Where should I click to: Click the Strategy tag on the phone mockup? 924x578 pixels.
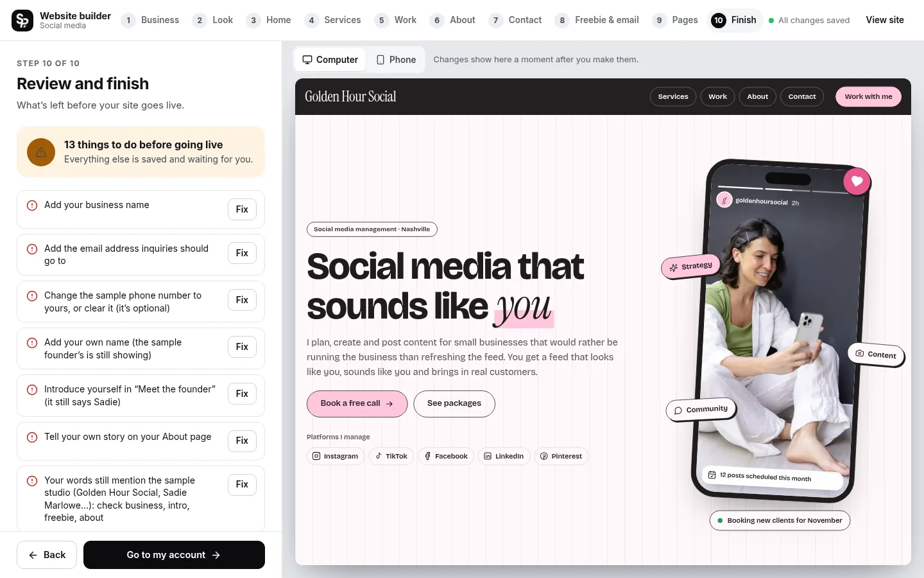pyautogui.click(x=691, y=267)
